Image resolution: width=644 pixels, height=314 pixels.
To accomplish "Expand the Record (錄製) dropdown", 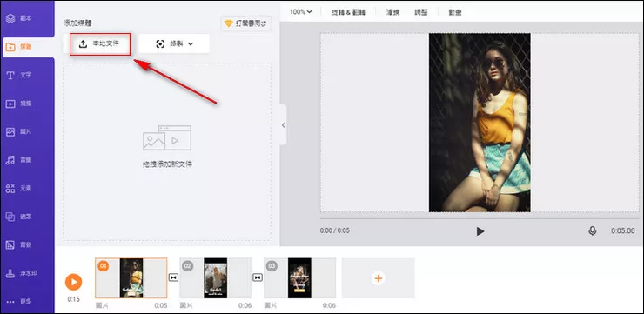I will [174, 43].
